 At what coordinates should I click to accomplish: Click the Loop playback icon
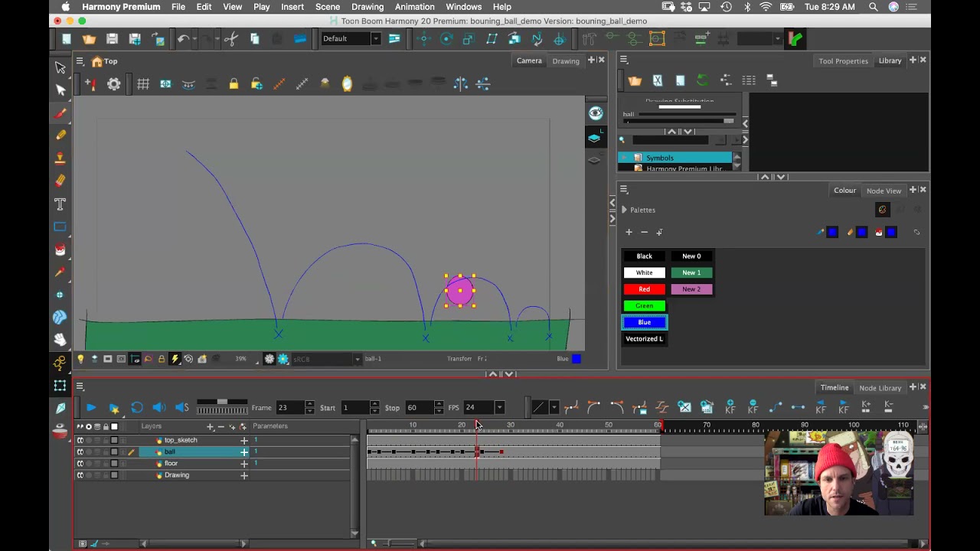[x=136, y=407]
